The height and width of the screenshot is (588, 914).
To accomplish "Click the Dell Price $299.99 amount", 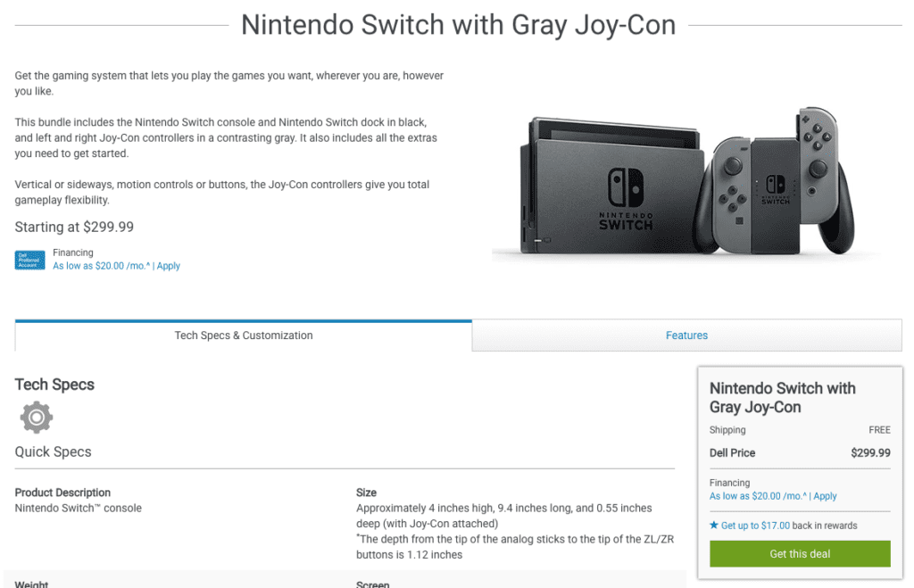I will coord(870,453).
